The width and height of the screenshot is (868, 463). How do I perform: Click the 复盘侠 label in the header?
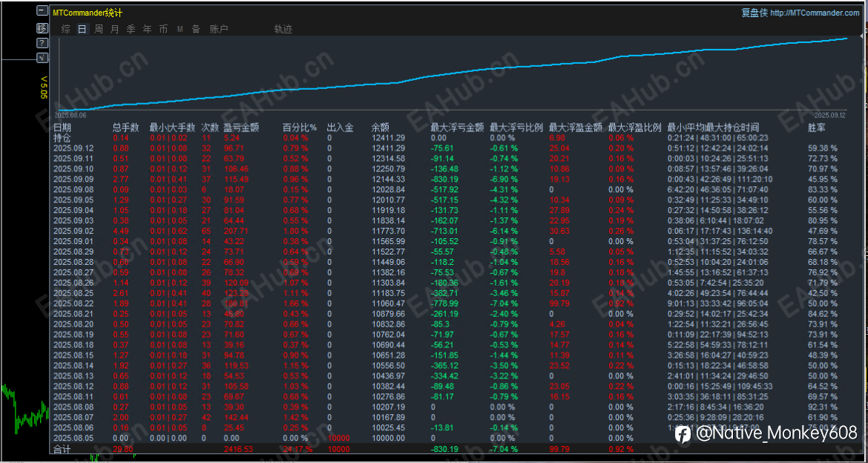pyautogui.click(x=754, y=13)
